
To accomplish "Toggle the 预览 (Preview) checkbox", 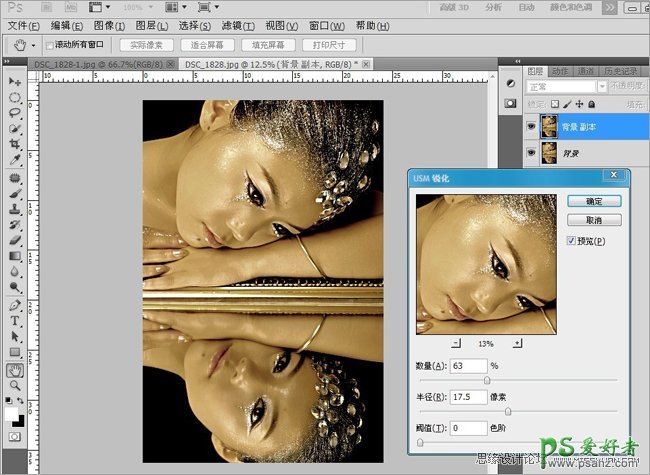I will pyautogui.click(x=571, y=241).
